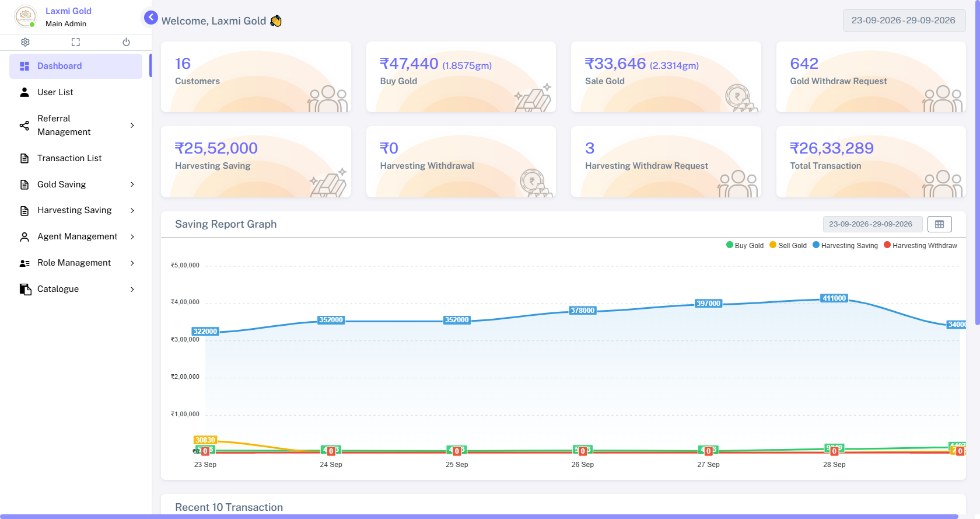Click the Referral Management share icon
This screenshot has width=980, height=519.
[x=24, y=126]
